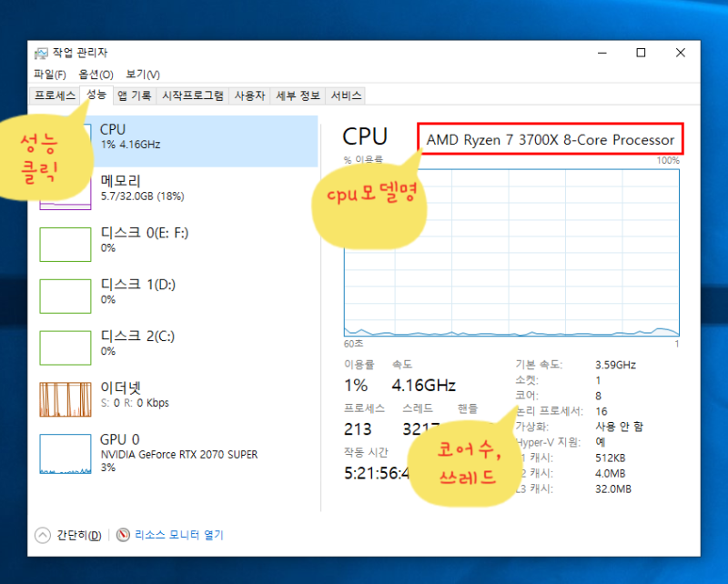Click the Hyper-V 지원 value 예

point(601,442)
